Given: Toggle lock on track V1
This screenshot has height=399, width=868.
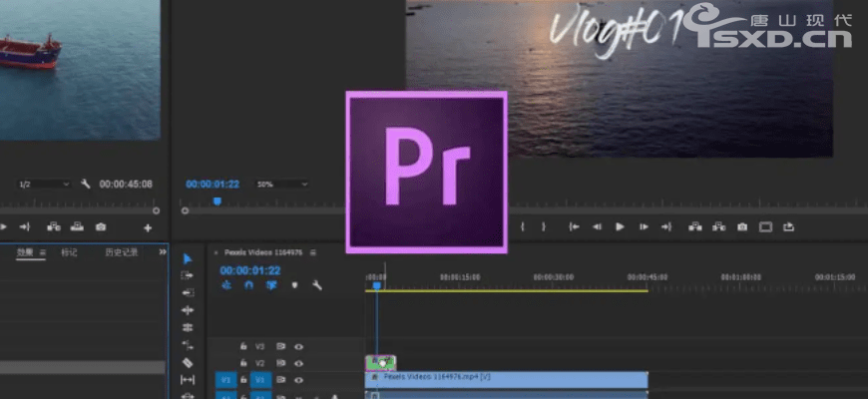Looking at the screenshot, I should pos(243,380).
